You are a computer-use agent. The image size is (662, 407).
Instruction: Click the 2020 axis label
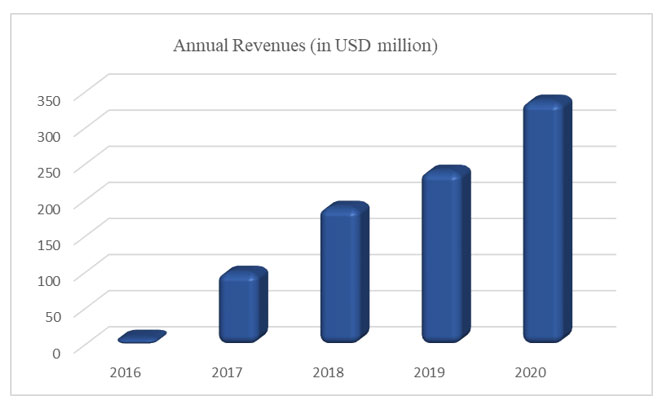531,372
